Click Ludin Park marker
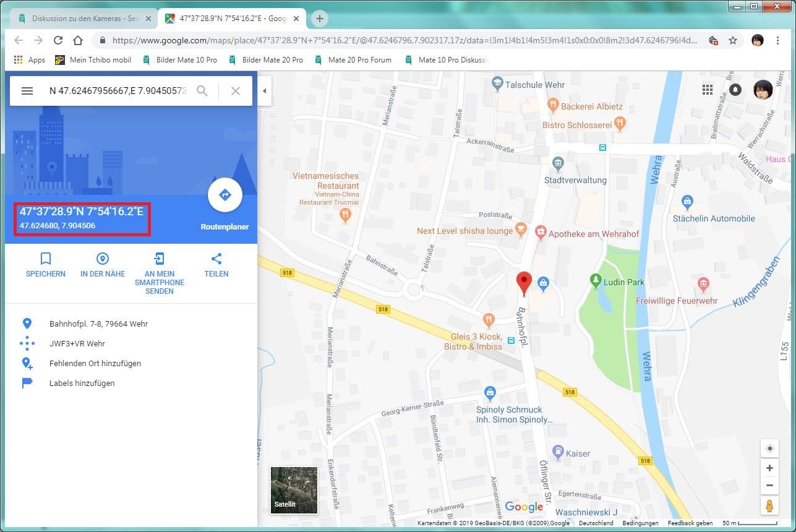The height and width of the screenshot is (532, 796). [x=596, y=281]
